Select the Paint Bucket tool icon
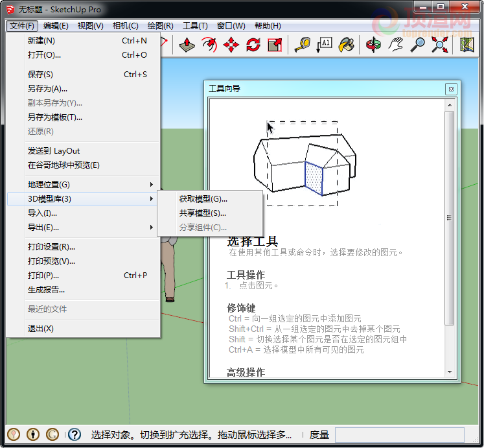 pos(347,45)
